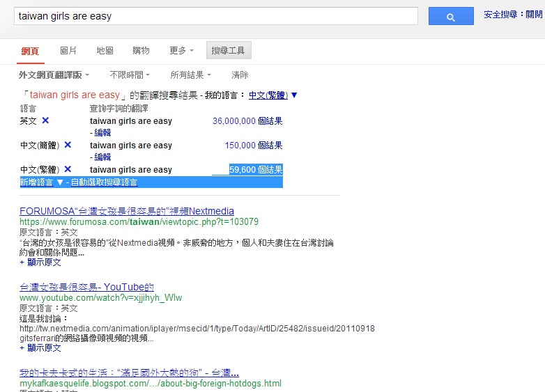The width and height of the screenshot is (545, 392).
Task: Remove the 中文(簡體) language with its X
Action: [x=68, y=145]
